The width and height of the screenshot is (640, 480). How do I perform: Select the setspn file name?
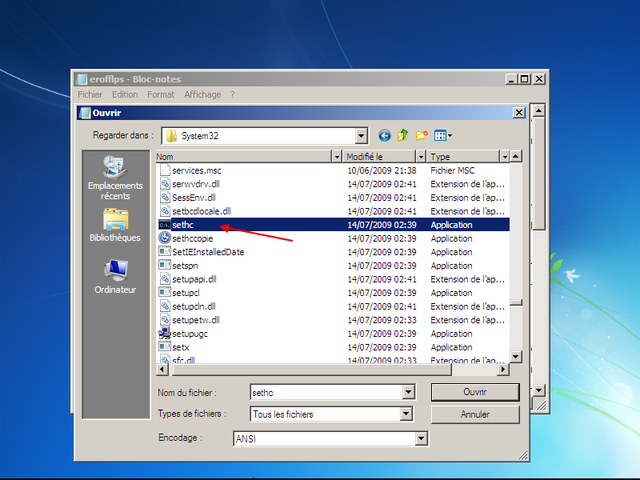pyautogui.click(x=185, y=266)
